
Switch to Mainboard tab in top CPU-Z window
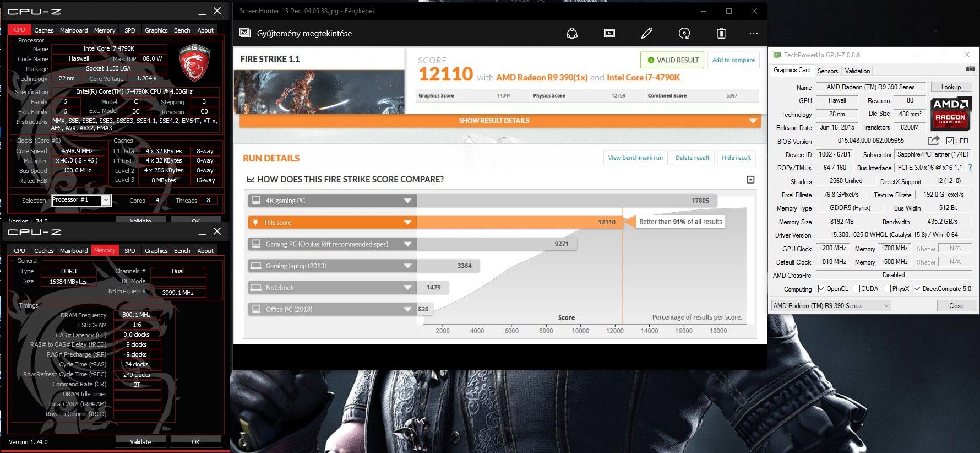[74, 30]
